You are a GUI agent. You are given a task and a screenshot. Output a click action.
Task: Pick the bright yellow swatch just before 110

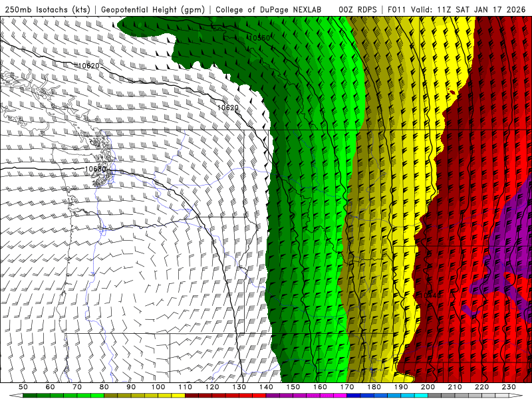tap(178, 396)
